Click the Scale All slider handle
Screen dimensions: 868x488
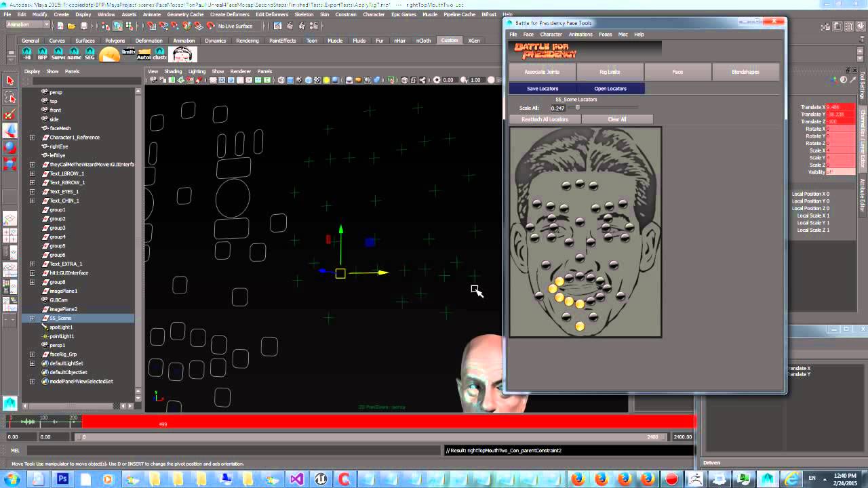click(578, 108)
